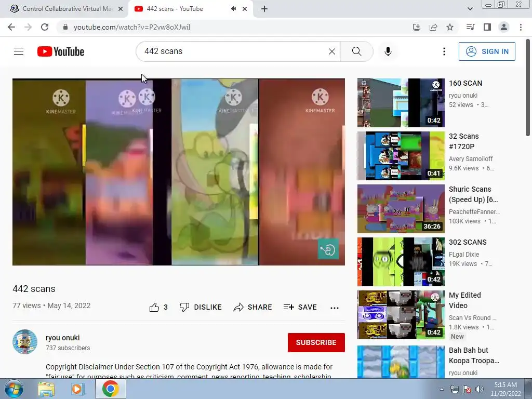Show hidden tray icons arrow
Viewport: 532px width, 399px height.
coord(442,389)
